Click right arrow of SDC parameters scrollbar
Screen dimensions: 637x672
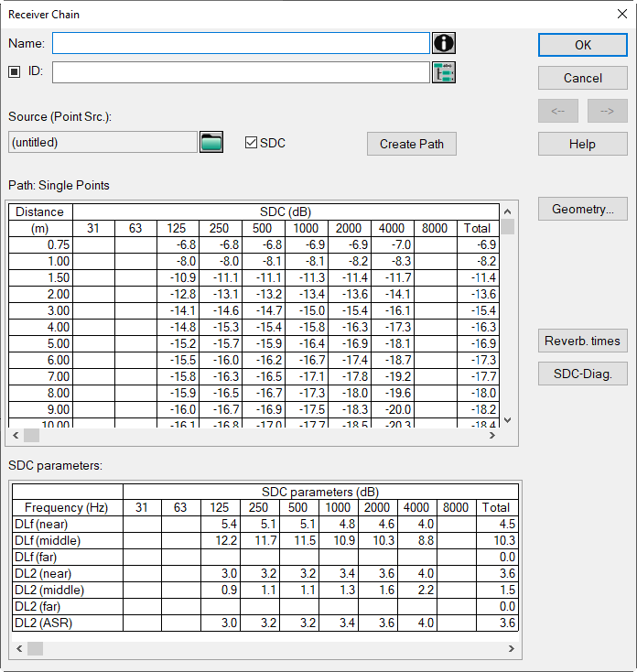(511, 649)
